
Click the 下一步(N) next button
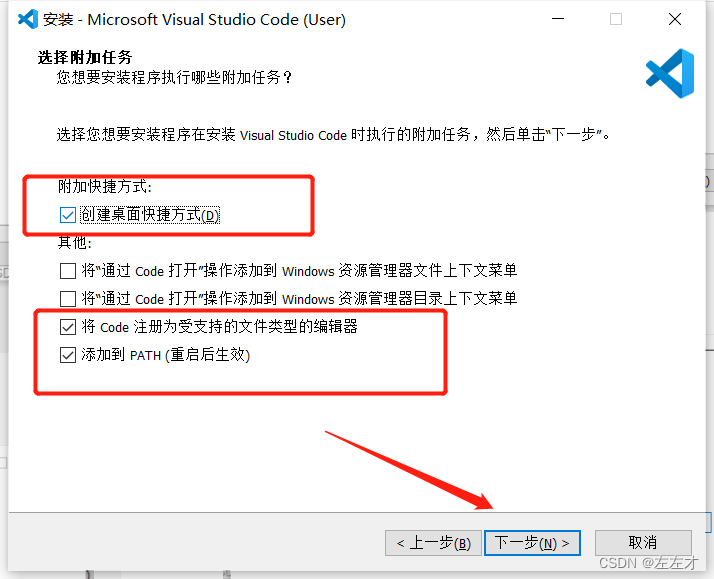click(x=532, y=543)
